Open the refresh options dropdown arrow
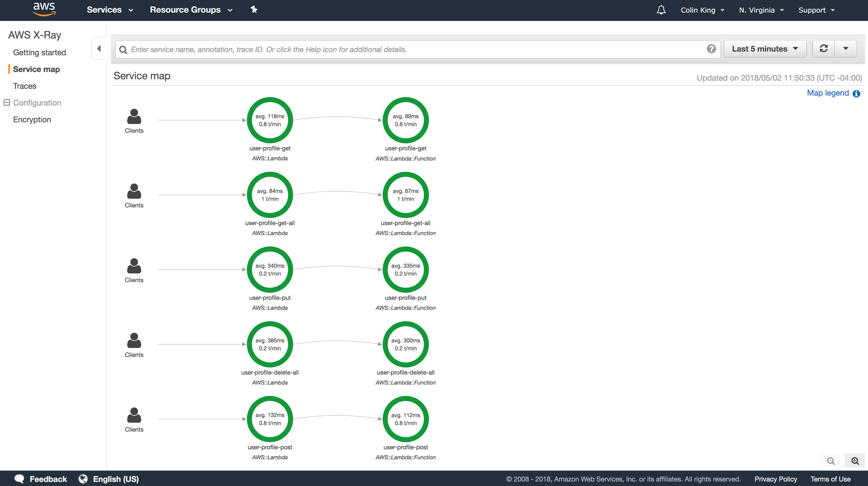This screenshot has width=868, height=486. coord(845,49)
